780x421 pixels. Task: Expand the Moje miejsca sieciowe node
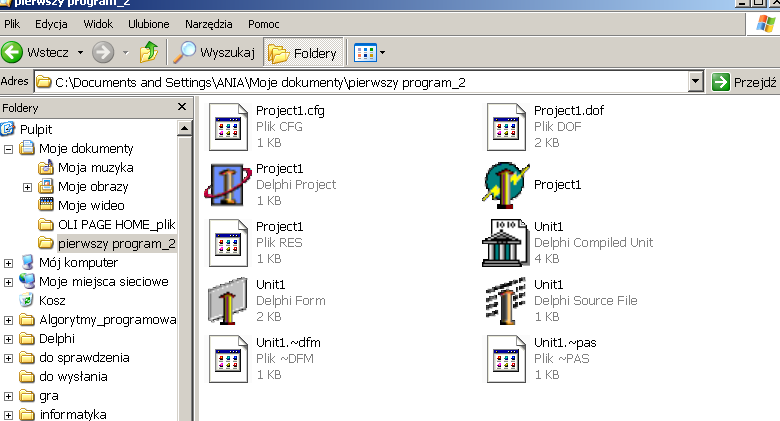point(8,282)
